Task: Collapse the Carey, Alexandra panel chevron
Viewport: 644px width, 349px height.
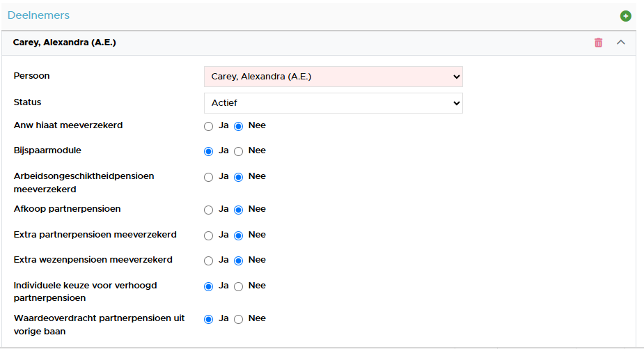Action: click(x=620, y=42)
